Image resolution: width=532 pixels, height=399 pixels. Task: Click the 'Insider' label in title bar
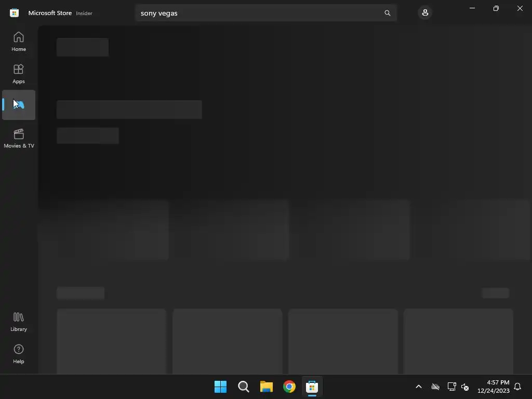pyautogui.click(x=84, y=13)
